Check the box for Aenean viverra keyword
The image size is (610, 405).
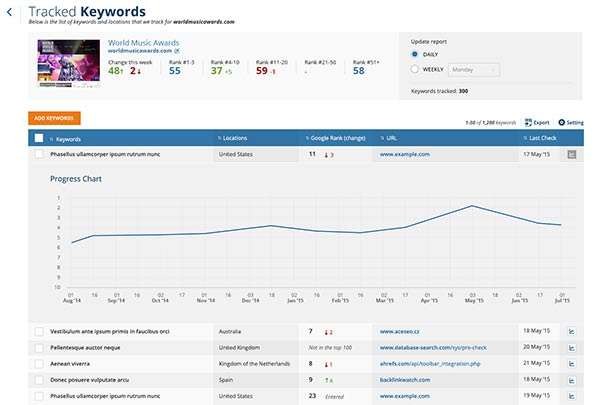pyautogui.click(x=39, y=364)
